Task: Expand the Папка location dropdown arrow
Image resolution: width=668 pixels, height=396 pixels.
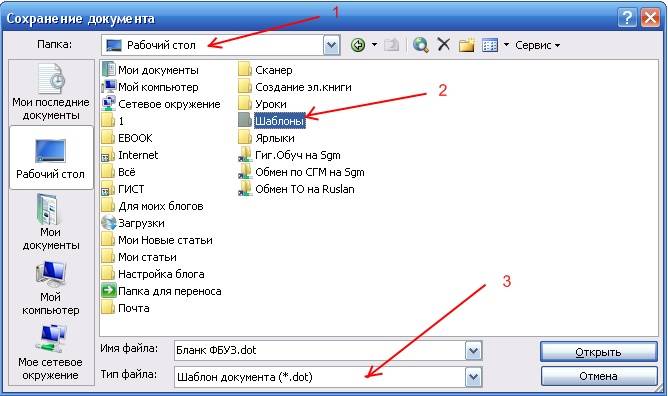Action: click(331, 45)
